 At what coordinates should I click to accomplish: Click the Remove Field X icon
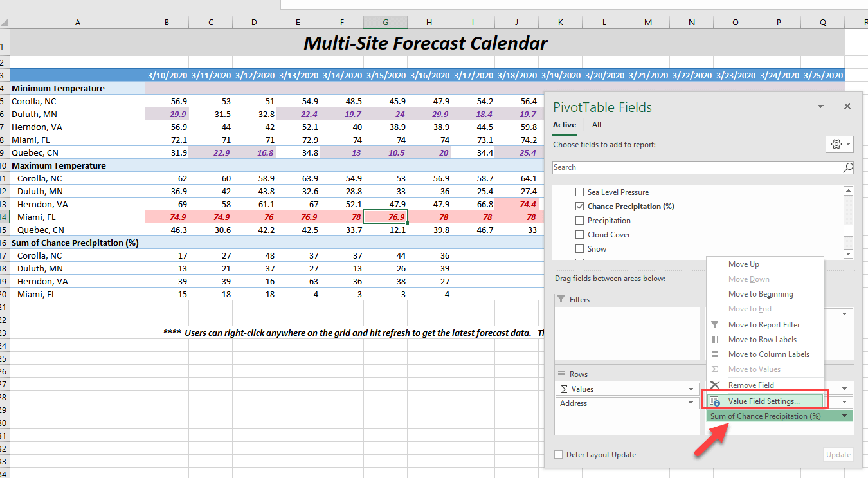tap(715, 385)
